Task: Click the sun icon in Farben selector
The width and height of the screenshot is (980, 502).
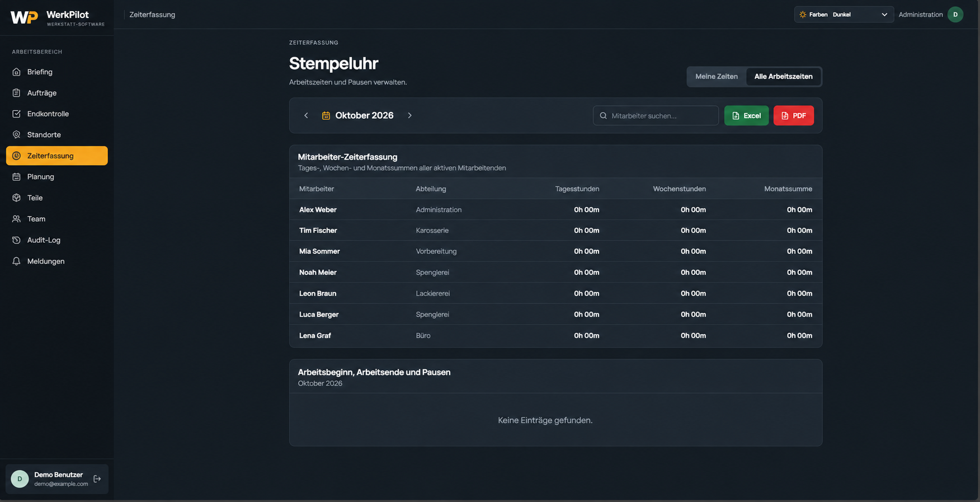Action: click(x=803, y=15)
